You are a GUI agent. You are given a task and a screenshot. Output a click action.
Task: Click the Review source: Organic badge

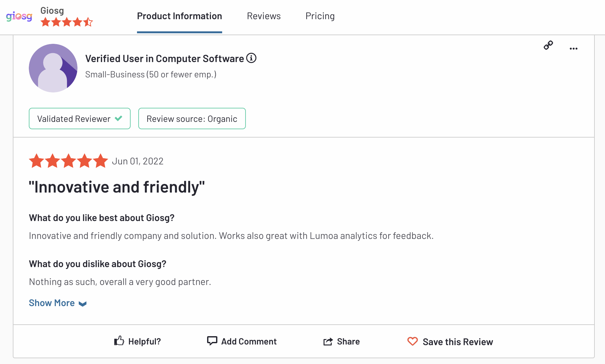[x=192, y=119]
